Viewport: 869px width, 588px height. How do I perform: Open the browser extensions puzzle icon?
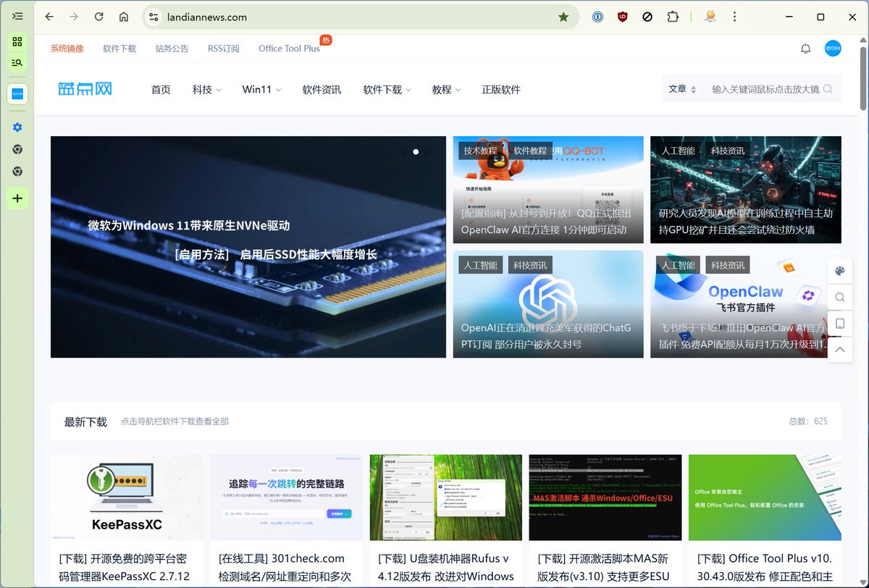click(673, 16)
